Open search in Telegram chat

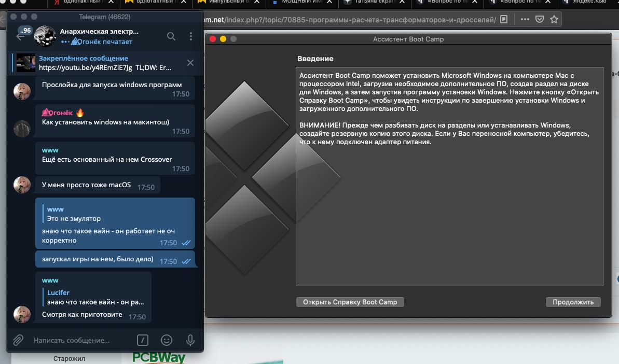(171, 36)
